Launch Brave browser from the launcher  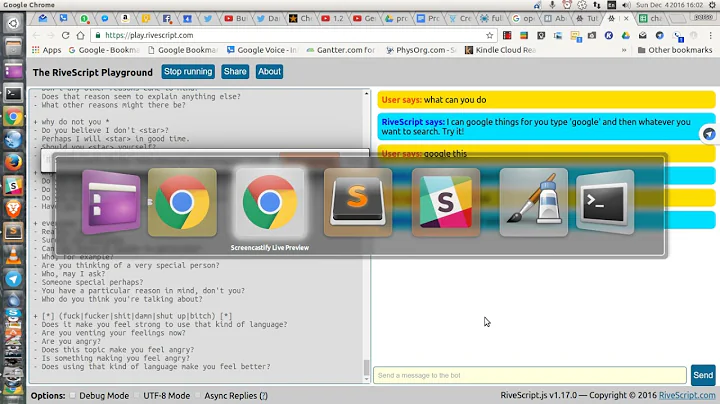13,209
